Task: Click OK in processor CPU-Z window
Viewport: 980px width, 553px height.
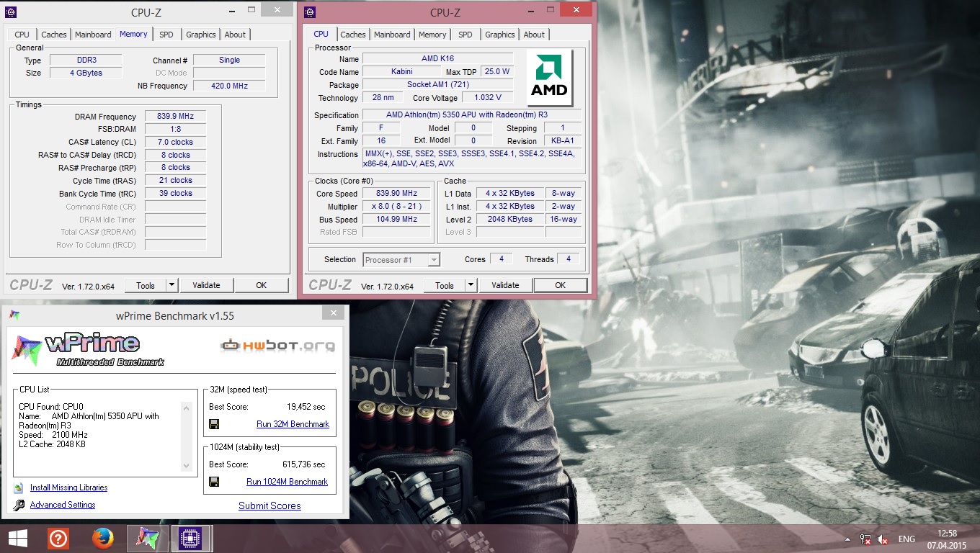Action: tap(561, 285)
